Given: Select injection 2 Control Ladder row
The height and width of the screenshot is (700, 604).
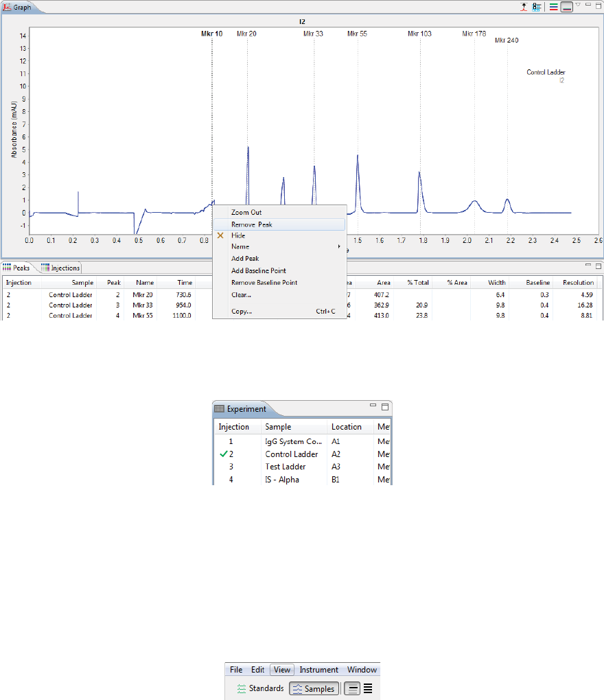Looking at the screenshot, I should click(303, 454).
